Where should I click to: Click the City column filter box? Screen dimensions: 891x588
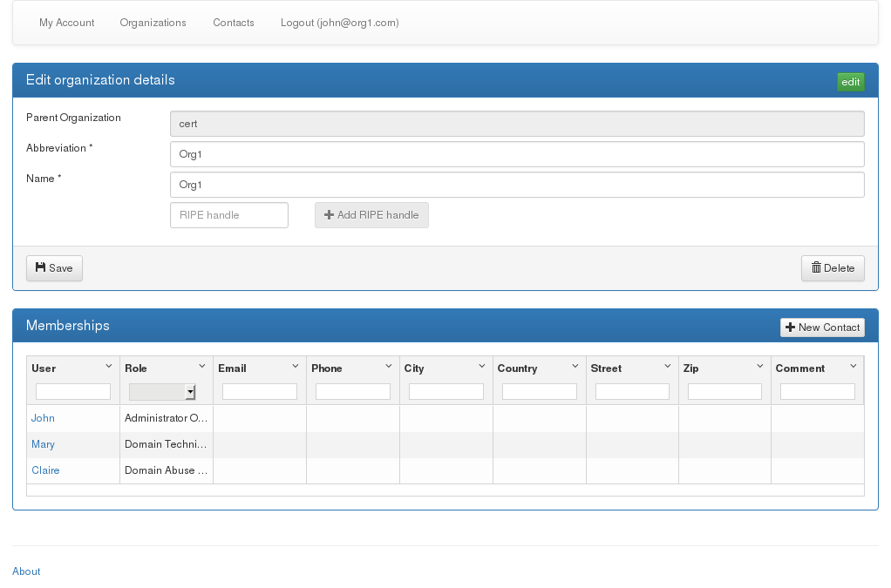tap(446, 392)
